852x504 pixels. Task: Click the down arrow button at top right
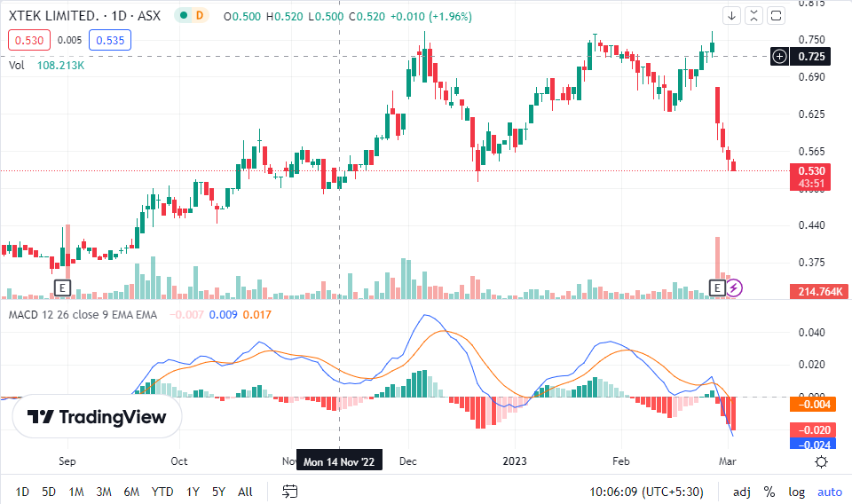coord(731,15)
